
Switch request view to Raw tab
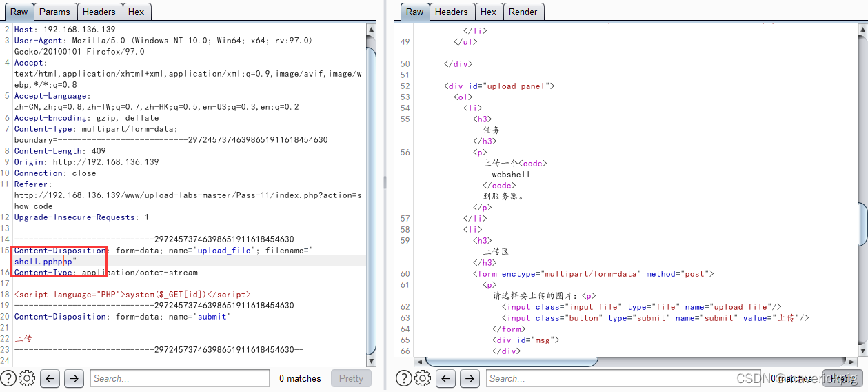(19, 12)
